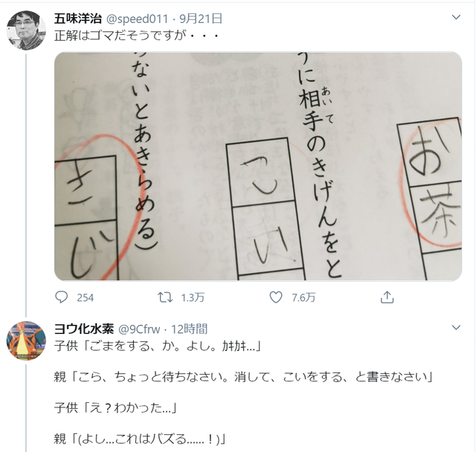476x452 pixels.
Task: Click the 254 reply count
Action: click(85, 298)
